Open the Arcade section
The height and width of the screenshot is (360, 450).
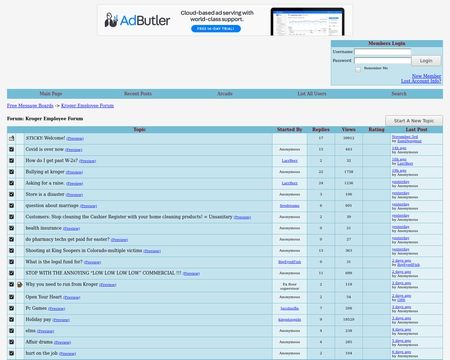click(x=225, y=94)
